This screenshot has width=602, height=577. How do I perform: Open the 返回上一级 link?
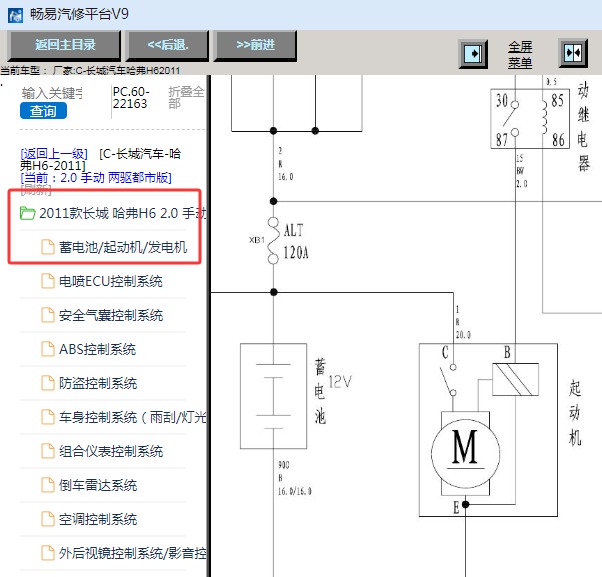click(54, 154)
